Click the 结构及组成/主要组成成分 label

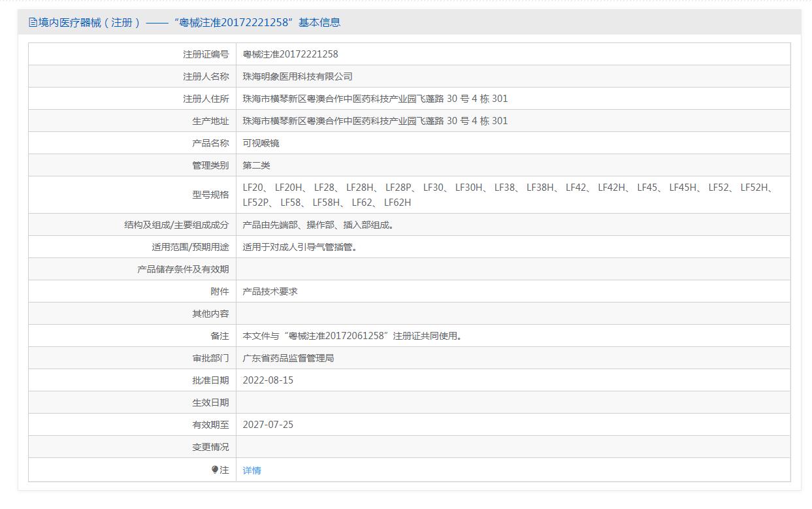click(176, 225)
